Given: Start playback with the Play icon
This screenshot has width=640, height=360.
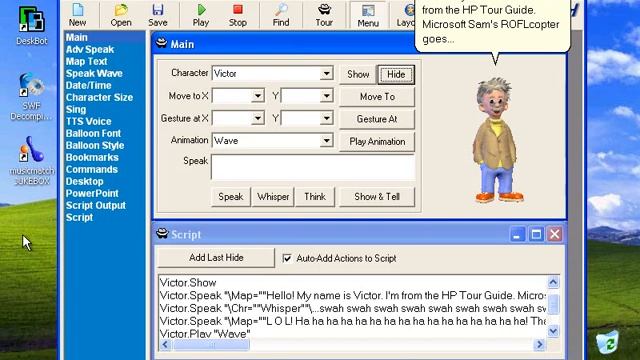Looking at the screenshot, I should pyautogui.click(x=201, y=15).
